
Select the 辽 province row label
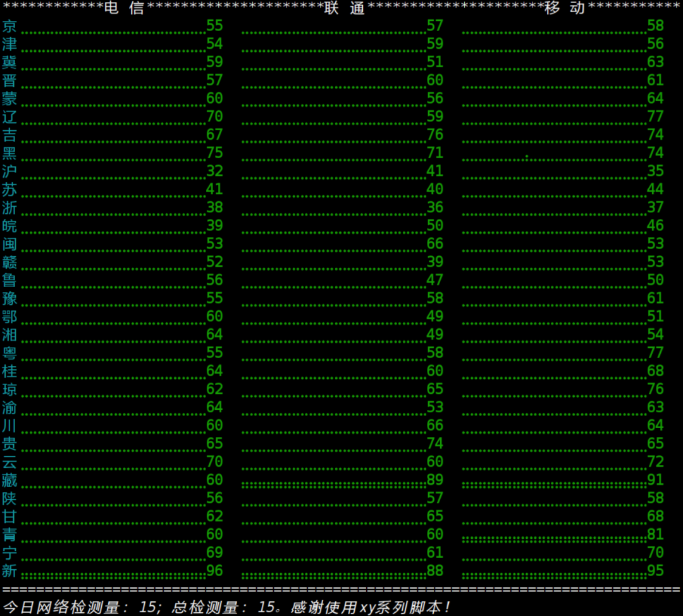click(x=9, y=117)
